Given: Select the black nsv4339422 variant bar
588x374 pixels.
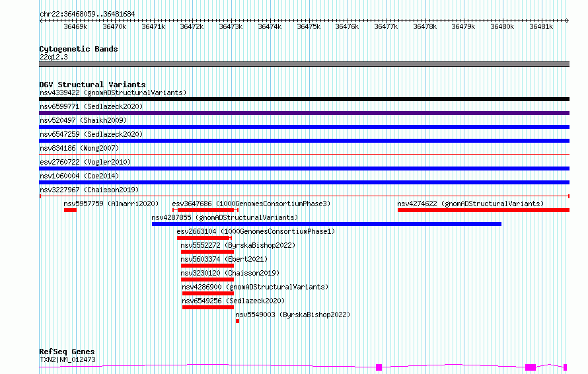Looking at the screenshot, I should click(x=304, y=99).
